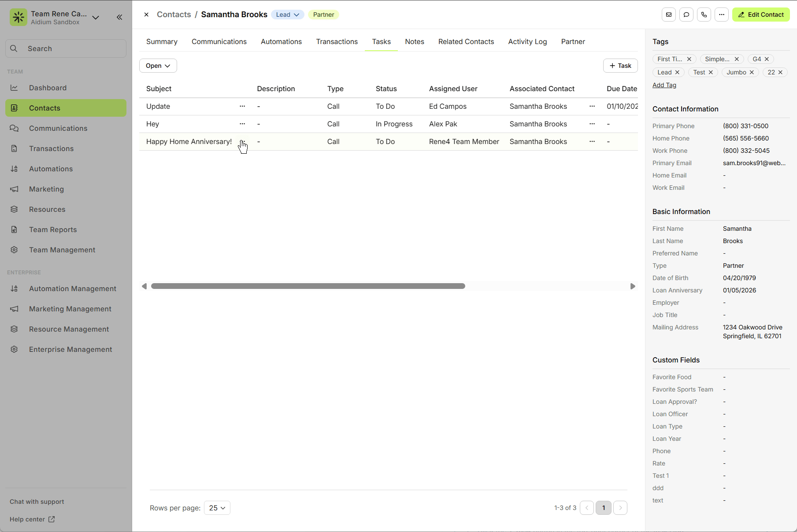797x532 pixels.
Task: Select the Team Management gear icon
Action: pyautogui.click(x=14, y=250)
